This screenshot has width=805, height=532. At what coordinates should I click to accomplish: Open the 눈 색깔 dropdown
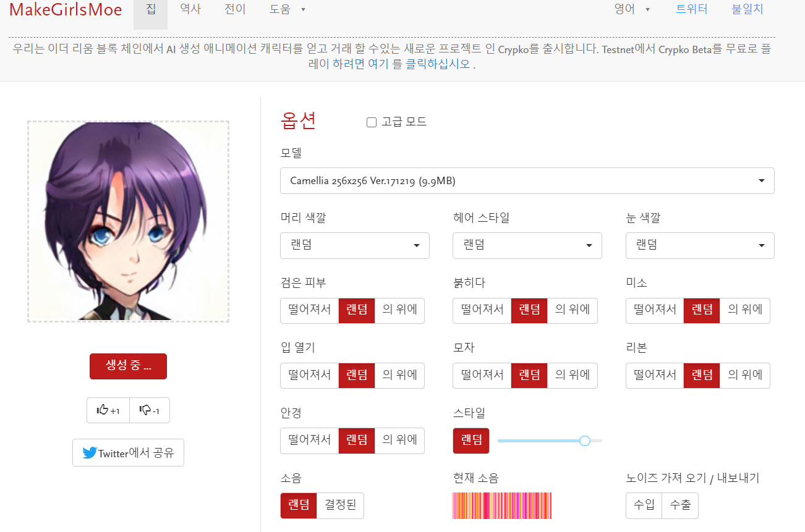click(x=700, y=245)
